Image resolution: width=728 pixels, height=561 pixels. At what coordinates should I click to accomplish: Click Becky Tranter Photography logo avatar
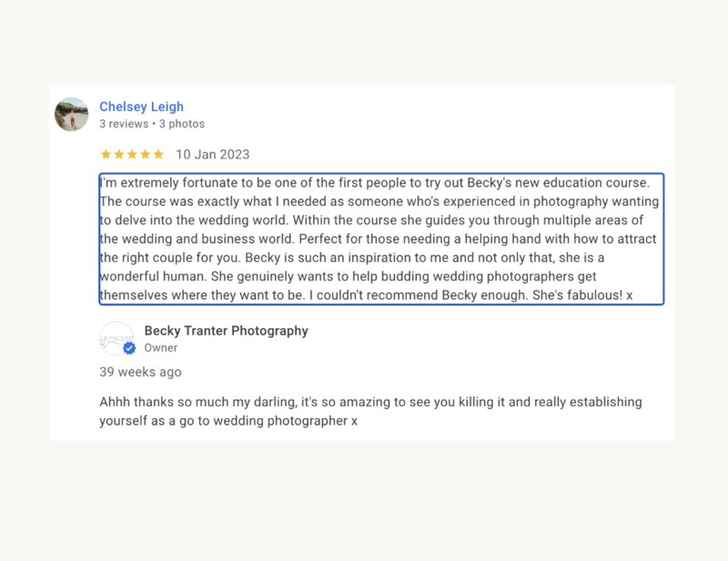pos(116,339)
